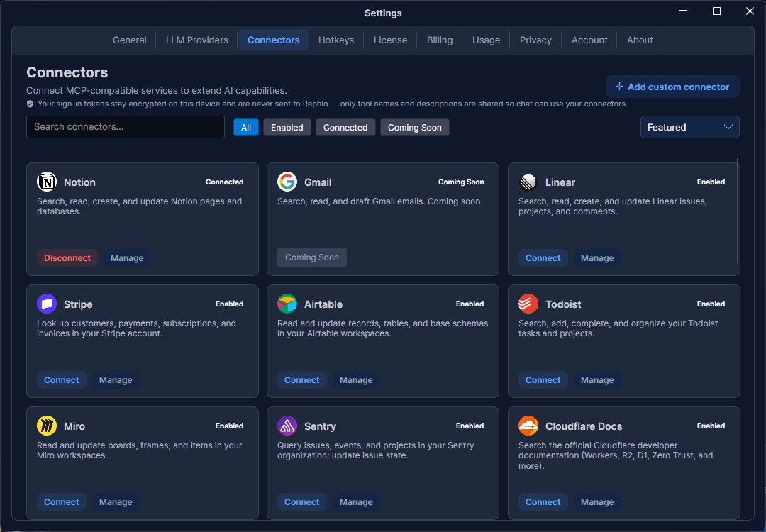Manage the Sentry connector
The height and width of the screenshot is (532, 766).
356,502
